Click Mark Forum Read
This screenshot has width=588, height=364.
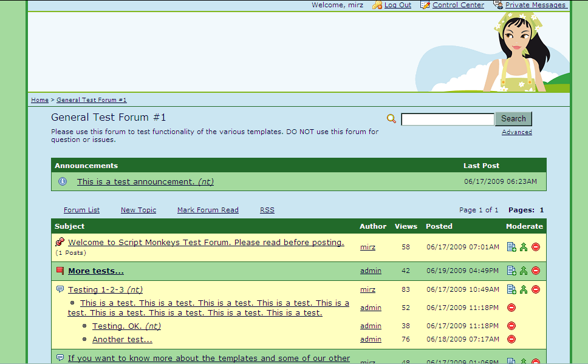[x=208, y=210]
